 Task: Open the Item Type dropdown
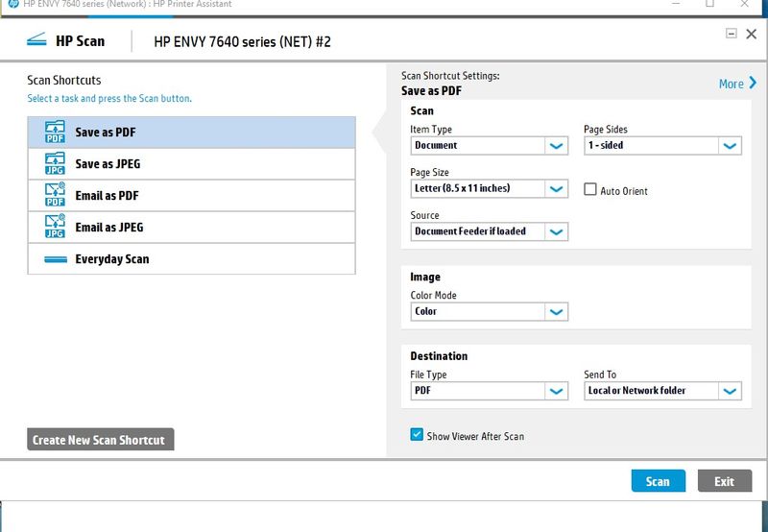pyautogui.click(x=556, y=146)
